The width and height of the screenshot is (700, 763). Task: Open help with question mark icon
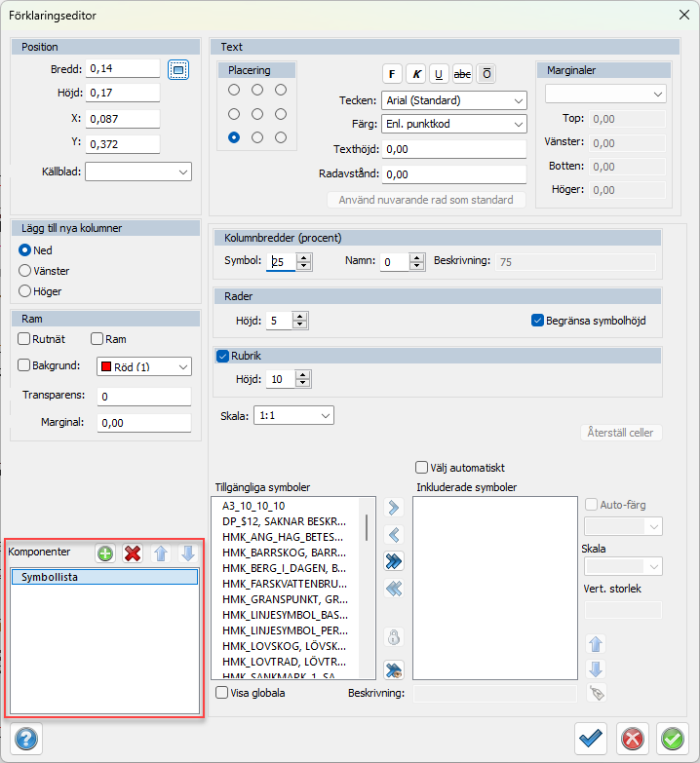click(25, 739)
